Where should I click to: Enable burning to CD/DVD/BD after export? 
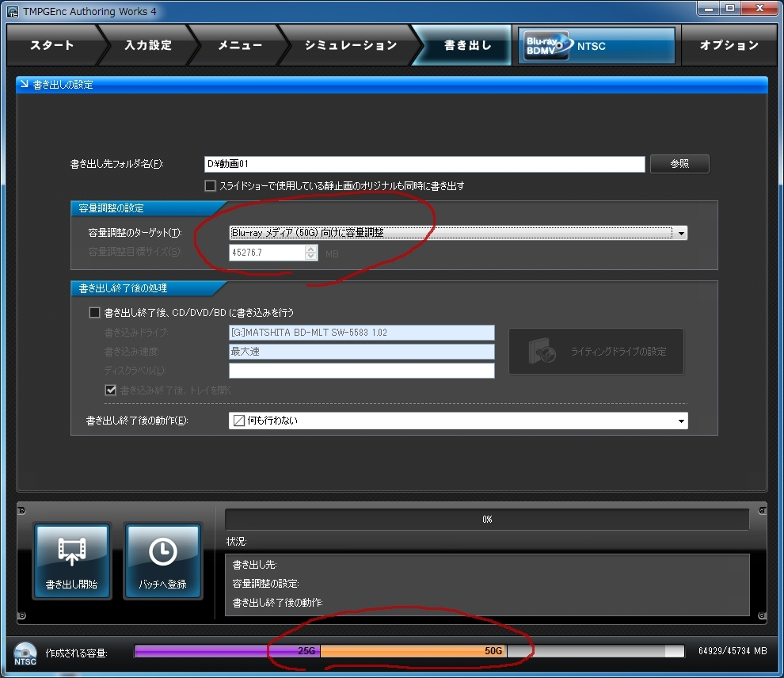94,313
